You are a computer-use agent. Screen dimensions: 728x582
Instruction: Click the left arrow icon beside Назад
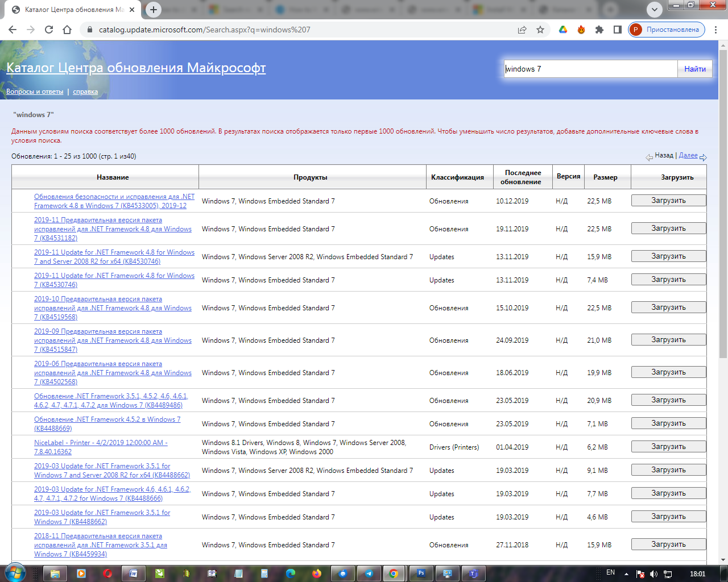click(649, 157)
